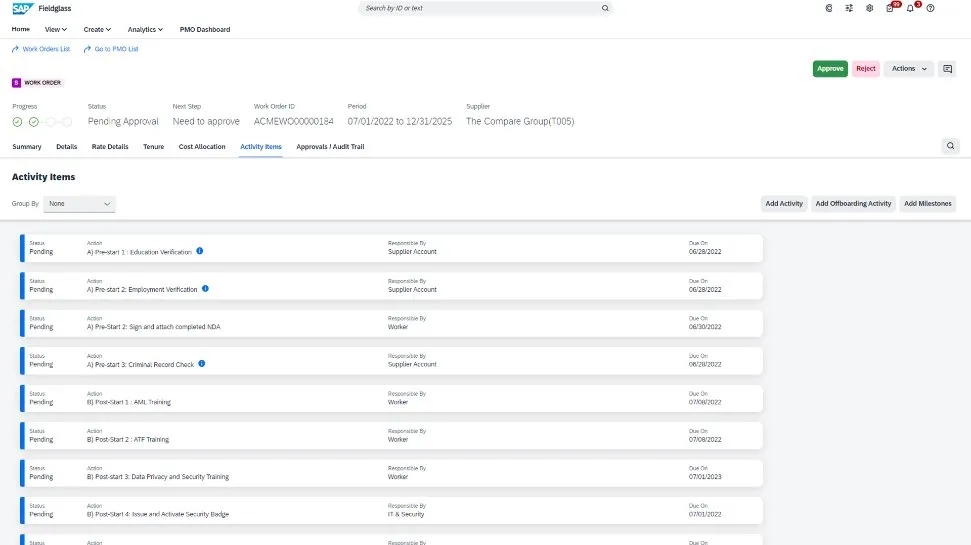The width and height of the screenshot is (971, 545).
Task: Select the Pre-start 3: Criminal Record Check action
Action: tap(141, 365)
